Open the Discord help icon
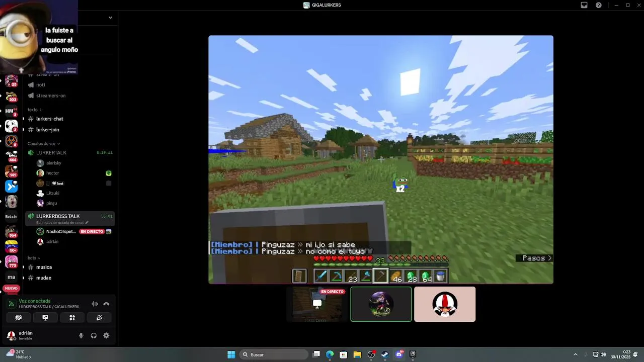Image resolution: width=644 pixels, height=362 pixels. point(599,5)
